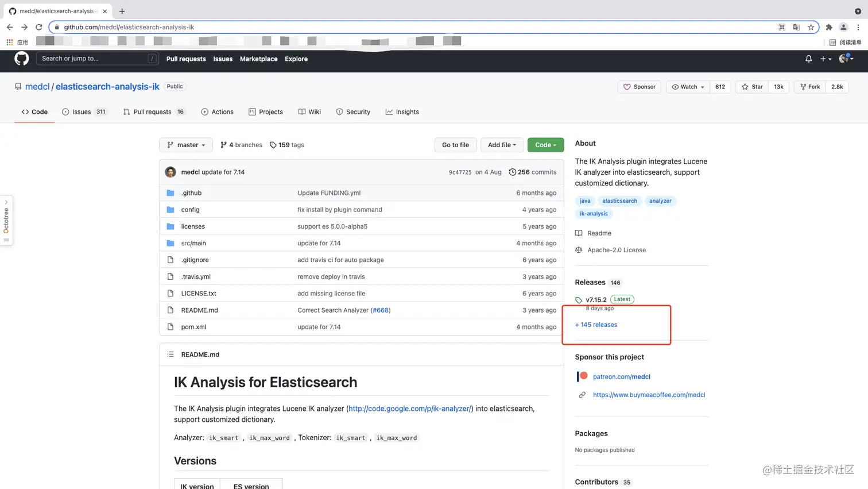View the 2.8k forks count
Screen dimensions: 868x489
pos(837,87)
